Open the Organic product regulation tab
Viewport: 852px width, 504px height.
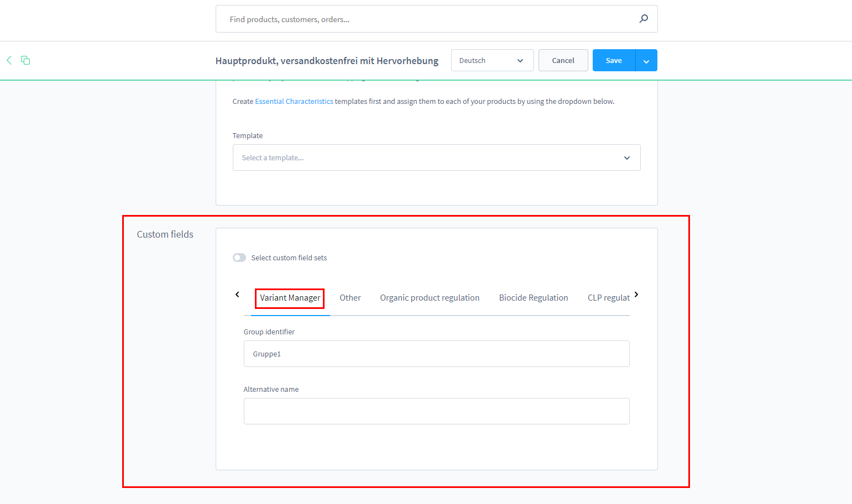click(x=430, y=298)
